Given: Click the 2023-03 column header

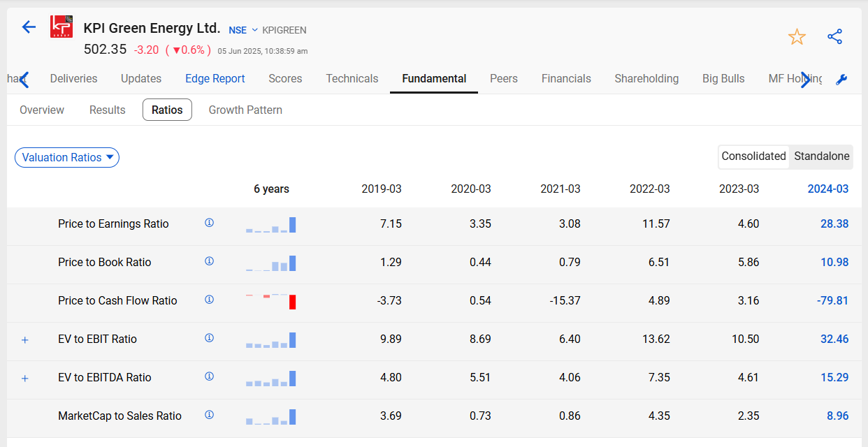Looking at the screenshot, I should pyautogui.click(x=739, y=189).
